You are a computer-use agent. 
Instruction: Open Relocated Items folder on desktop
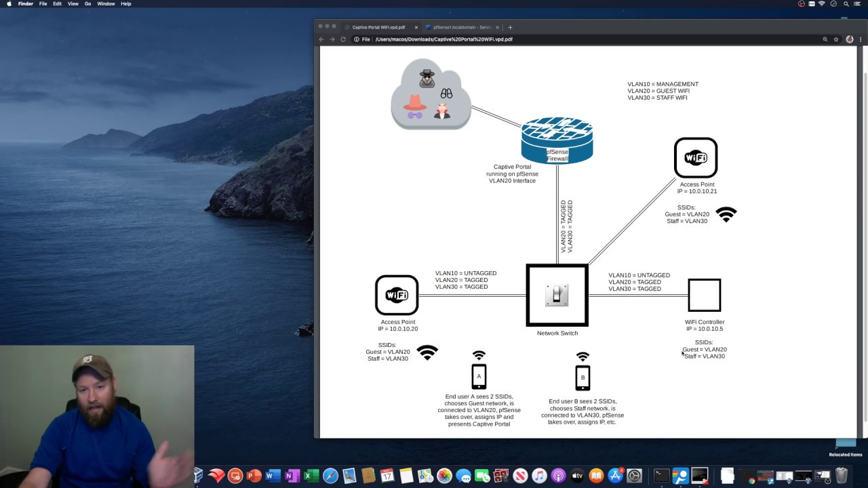[x=845, y=447]
